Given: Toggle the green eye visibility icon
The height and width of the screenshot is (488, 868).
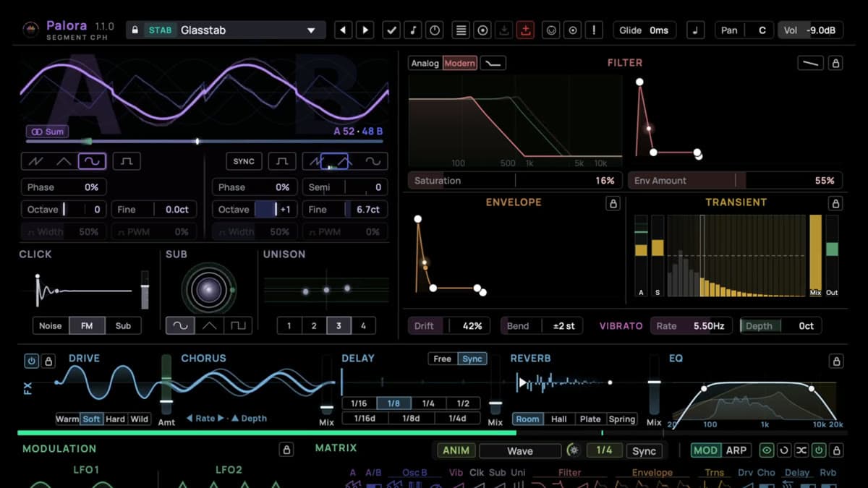Looking at the screenshot, I should coord(766,450).
